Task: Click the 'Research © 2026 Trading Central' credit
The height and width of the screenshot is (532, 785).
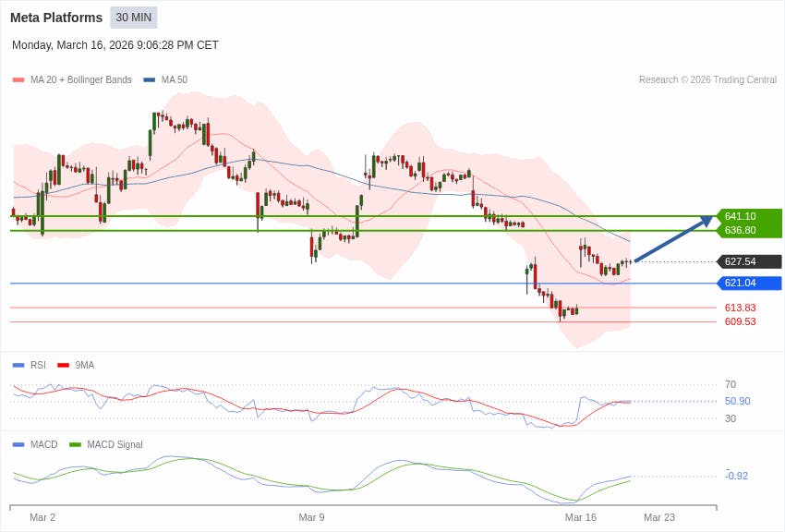Action: [x=707, y=79]
